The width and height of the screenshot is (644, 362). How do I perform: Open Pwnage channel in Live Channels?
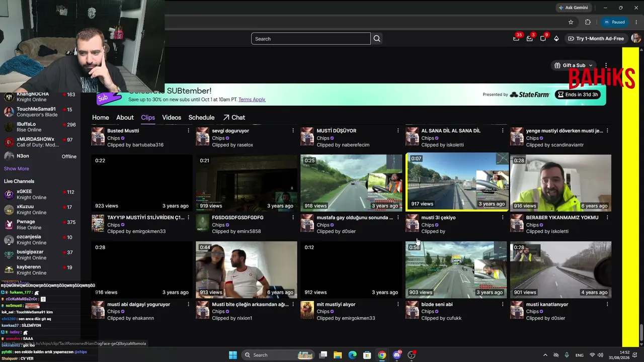40,225
